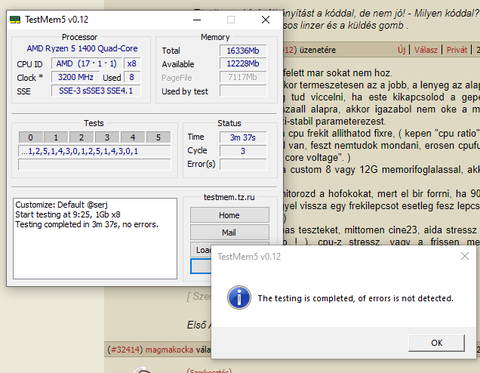Click the Time value '3m 37s'

point(243,137)
